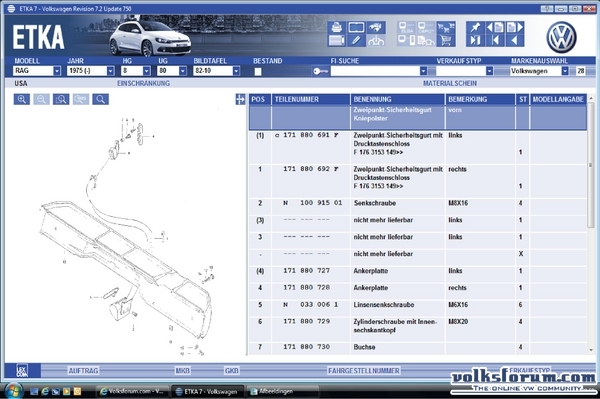Toggle the BESTAND checkbox
Viewport: 600px width, 399px height.
(x=258, y=72)
